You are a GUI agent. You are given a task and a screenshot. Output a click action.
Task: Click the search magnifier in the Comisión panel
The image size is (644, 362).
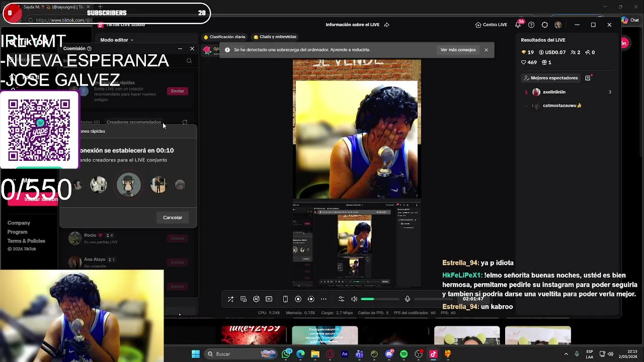coord(189,61)
